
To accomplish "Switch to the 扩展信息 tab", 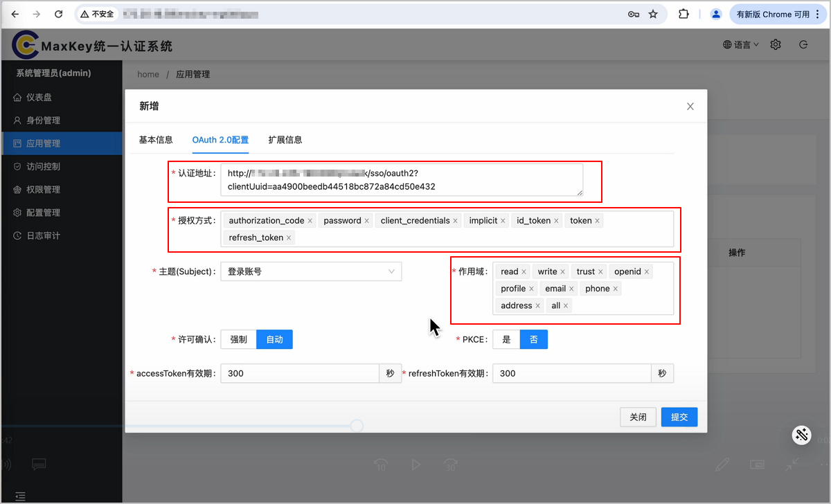I will 285,139.
